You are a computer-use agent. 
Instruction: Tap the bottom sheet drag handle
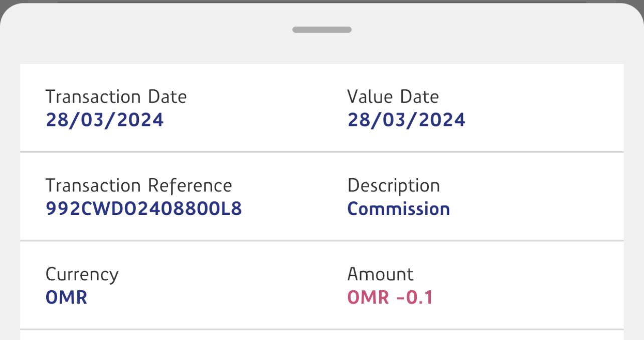(321, 30)
